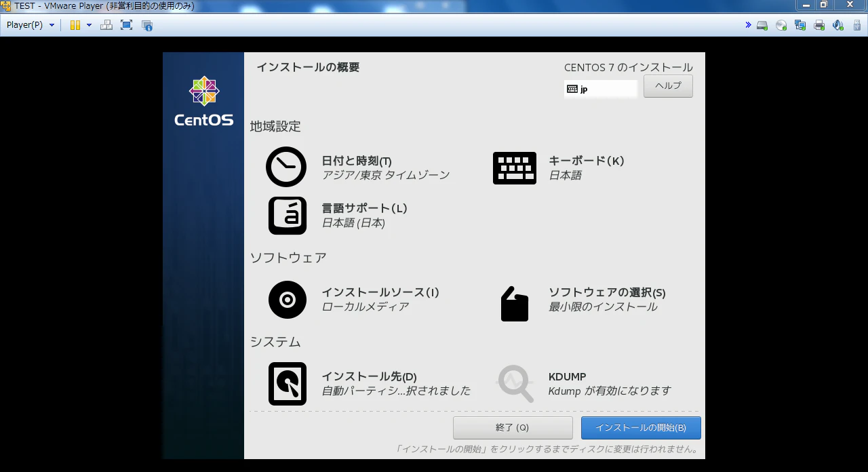This screenshot has height=472, width=868.
Task: Click the インストールの開始(B) button
Action: click(641, 428)
